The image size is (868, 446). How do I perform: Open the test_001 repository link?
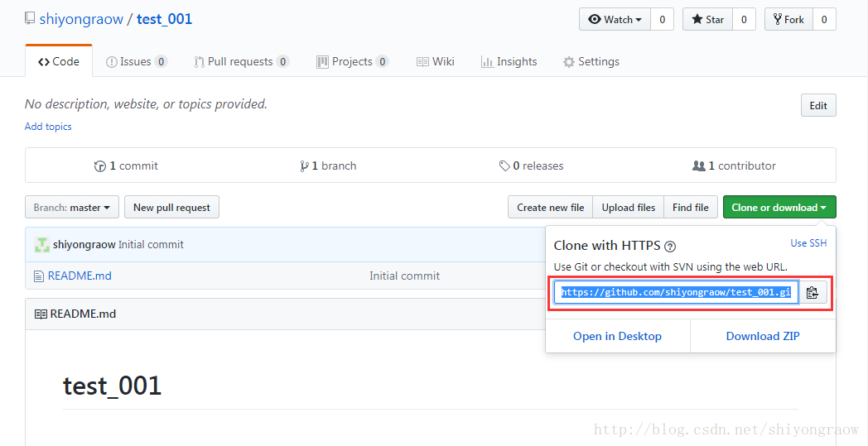pyautogui.click(x=165, y=19)
